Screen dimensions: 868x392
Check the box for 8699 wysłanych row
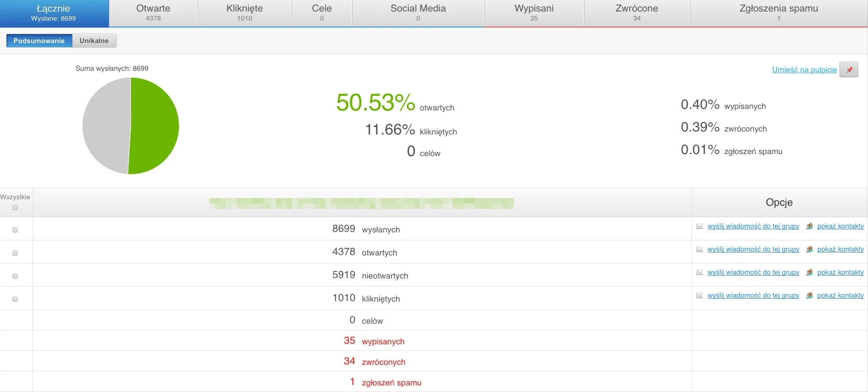tap(15, 230)
